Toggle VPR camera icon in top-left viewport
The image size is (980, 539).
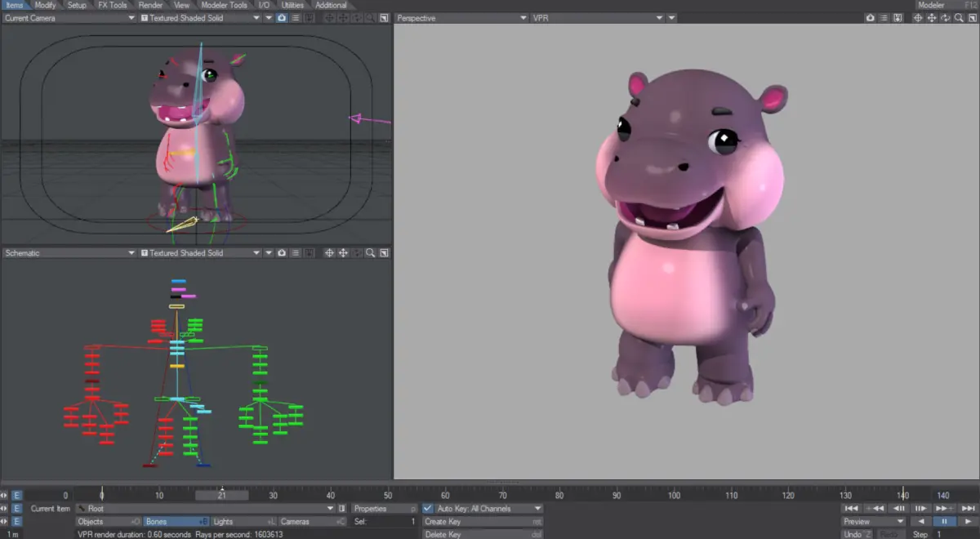coord(282,18)
